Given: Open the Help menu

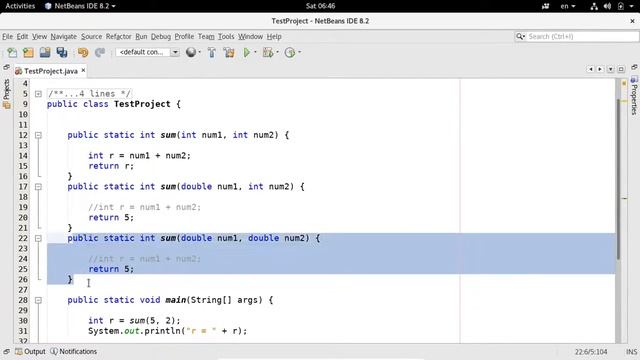Looking at the screenshot, I should tap(274, 36).
